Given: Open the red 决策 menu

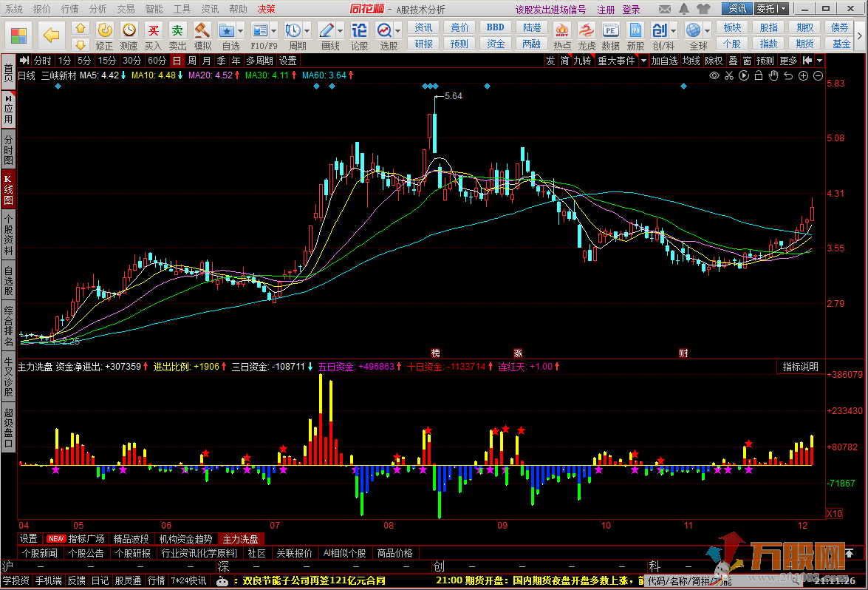Looking at the screenshot, I should [x=266, y=9].
